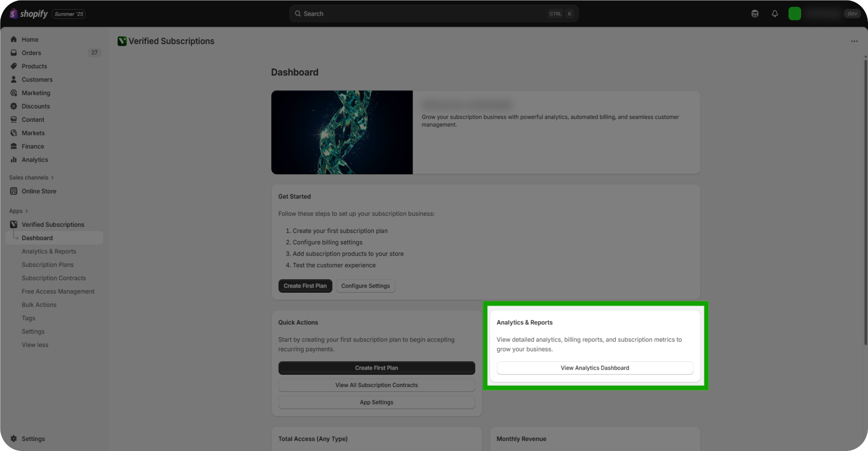This screenshot has height=451, width=868.
Task: Open Free Access Management
Action: [x=58, y=291]
